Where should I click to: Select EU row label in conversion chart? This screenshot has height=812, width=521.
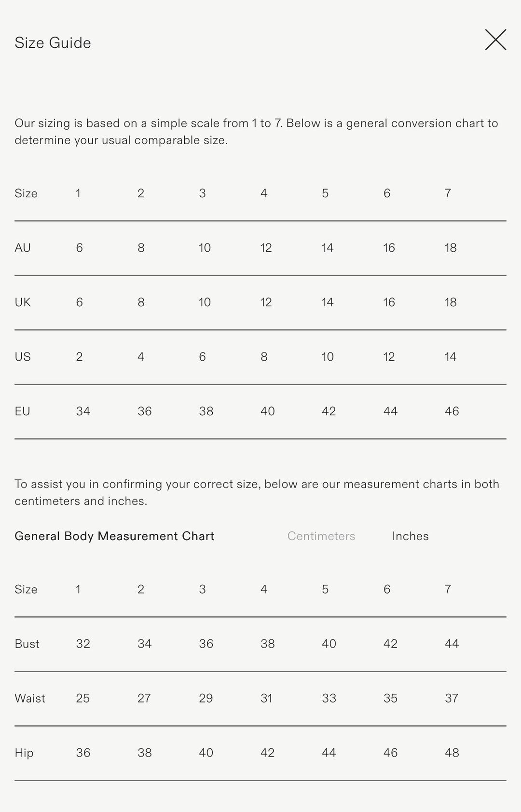point(23,411)
